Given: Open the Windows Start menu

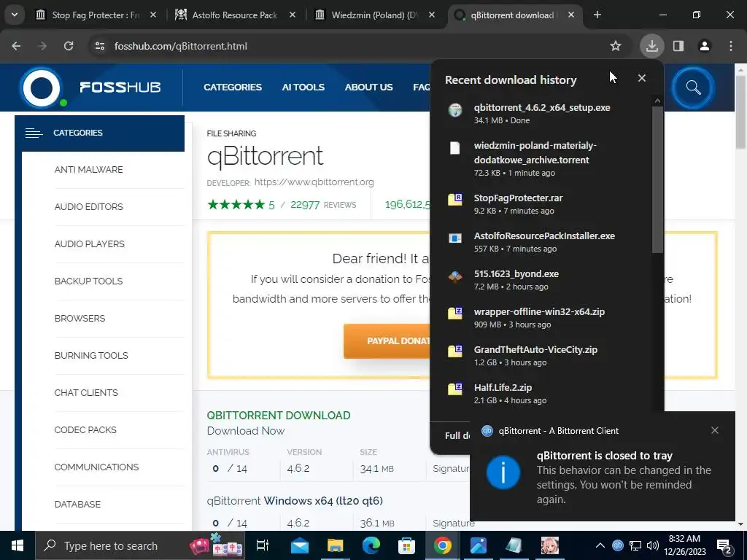Looking at the screenshot, I should click(x=18, y=545).
